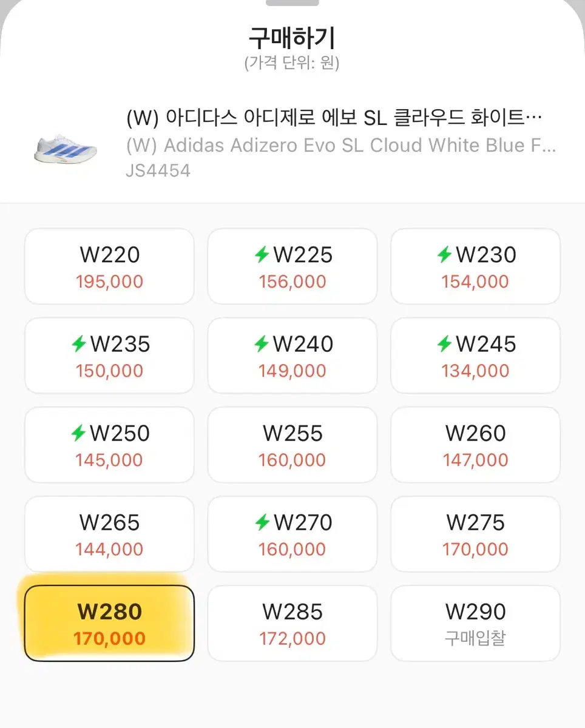This screenshot has width=585, height=728.
Task: Tap the quick-delivery bolt on W250
Action: click(78, 434)
